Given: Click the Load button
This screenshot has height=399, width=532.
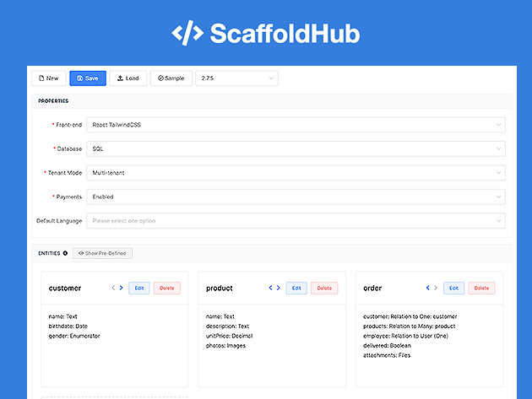Looking at the screenshot, I should pyautogui.click(x=128, y=78).
